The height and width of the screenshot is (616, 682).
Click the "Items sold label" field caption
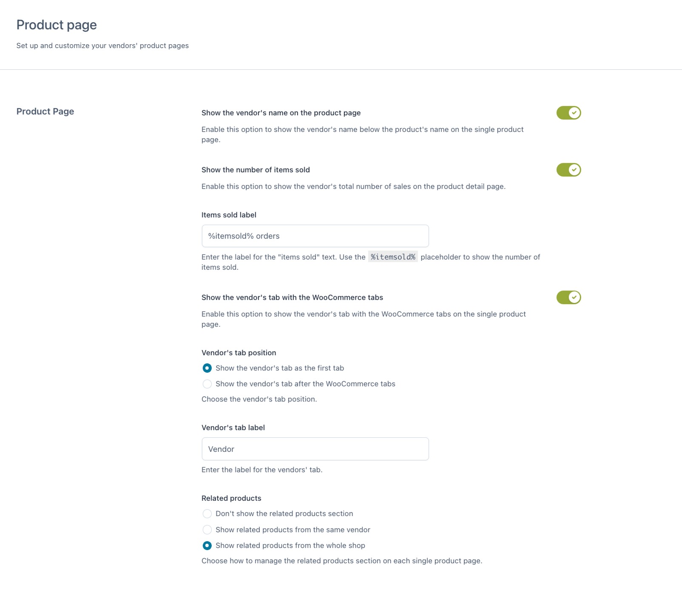(x=229, y=215)
